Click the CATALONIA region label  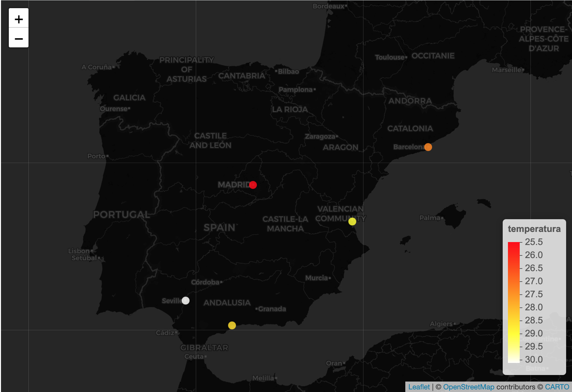[x=410, y=129]
